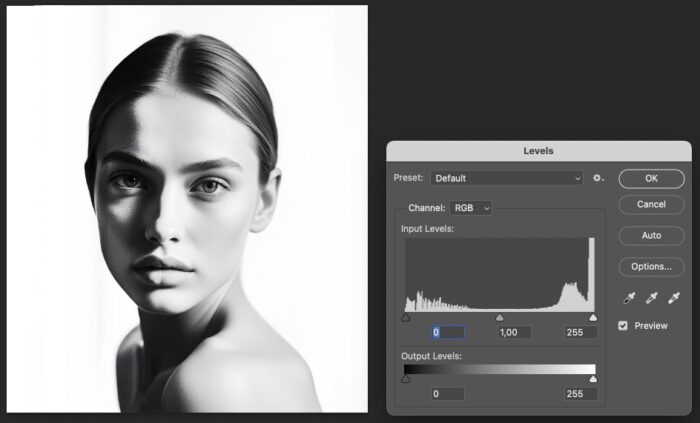700x423 pixels.
Task: Click the input midtone slider handle
Action: tap(499, 318)
